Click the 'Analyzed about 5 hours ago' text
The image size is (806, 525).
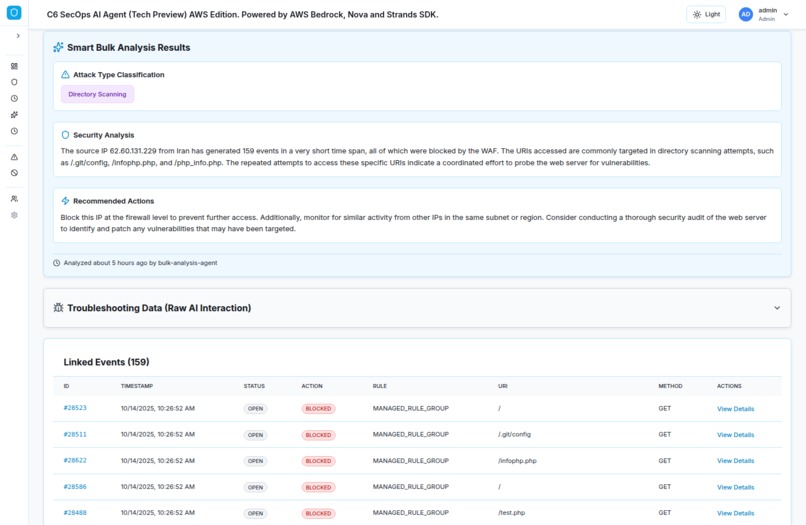click(x=140, y=263)
